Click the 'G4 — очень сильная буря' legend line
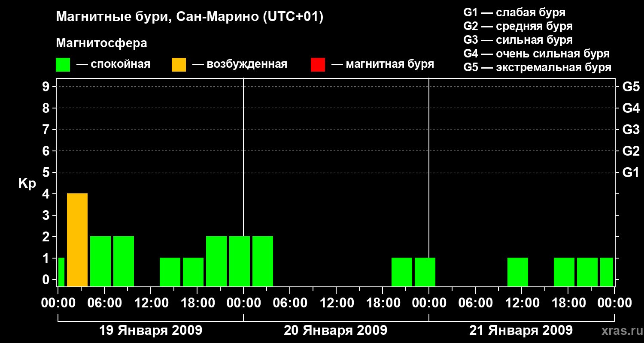 click(x=537, y=54)
